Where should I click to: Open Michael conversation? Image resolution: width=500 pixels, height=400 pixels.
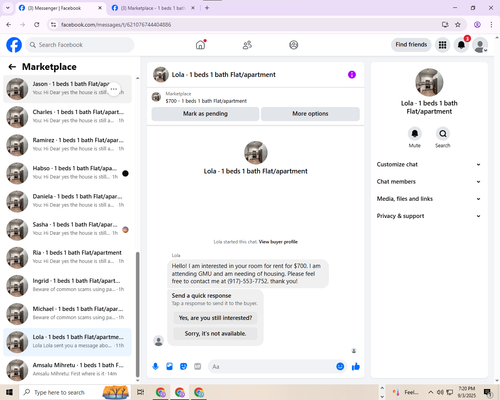coord(67,314)
